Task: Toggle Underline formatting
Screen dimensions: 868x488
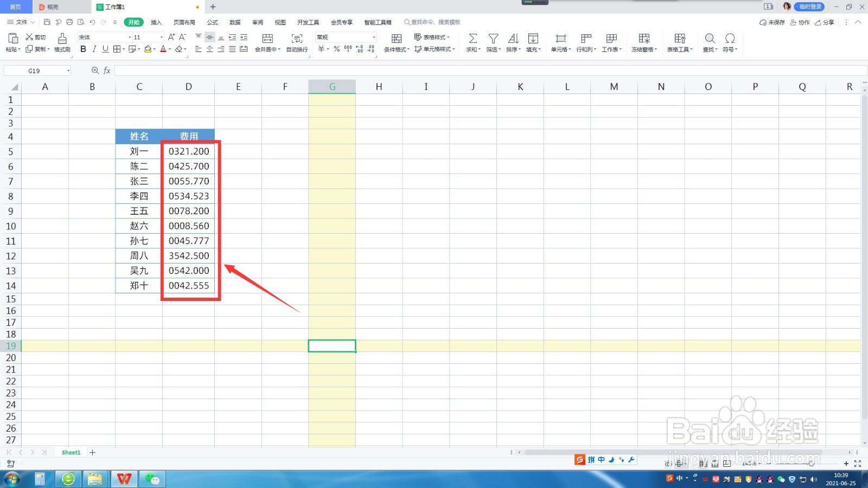Action: (105, 49)
